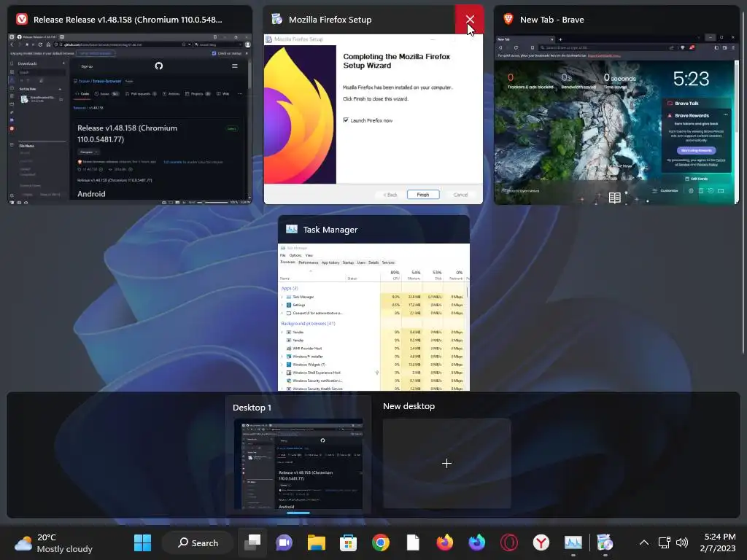Viewport: 747px width, 560px height.
Task: Open the GitHub hamburger menu in Vivaldi
Action: coord(234,66)
